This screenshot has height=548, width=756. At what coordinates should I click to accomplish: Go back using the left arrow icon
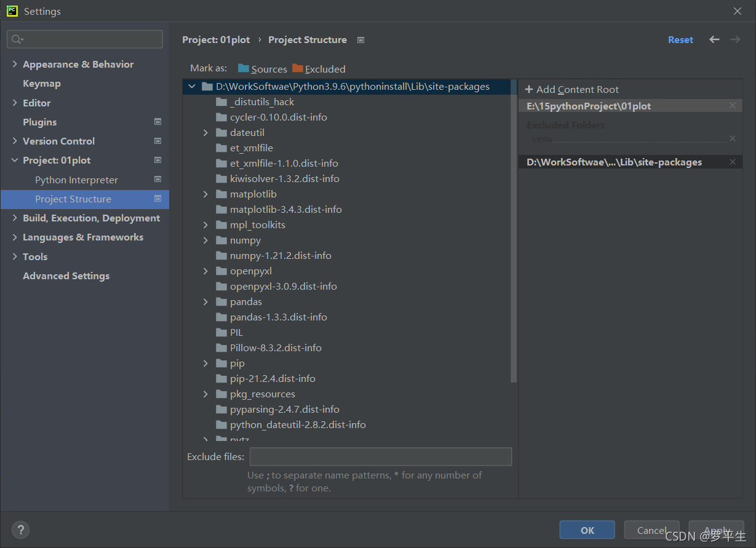coord(714,39)
